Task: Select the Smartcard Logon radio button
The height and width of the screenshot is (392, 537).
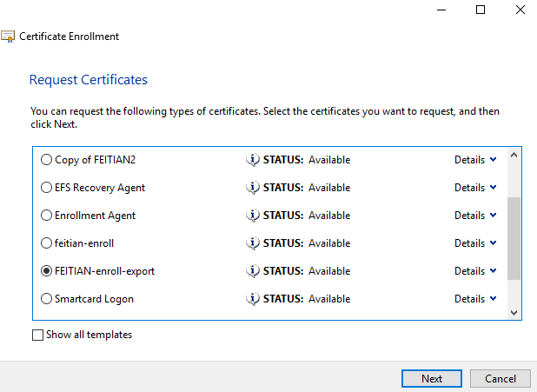Action: point(46,298)
